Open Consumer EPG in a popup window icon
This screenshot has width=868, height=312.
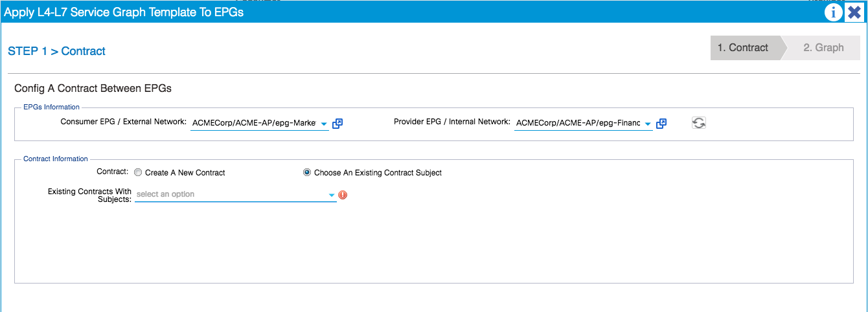337,124
